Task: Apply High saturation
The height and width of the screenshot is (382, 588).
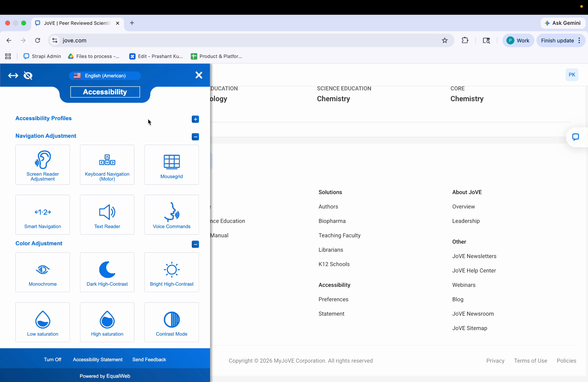Action: (x=107, y=322)
